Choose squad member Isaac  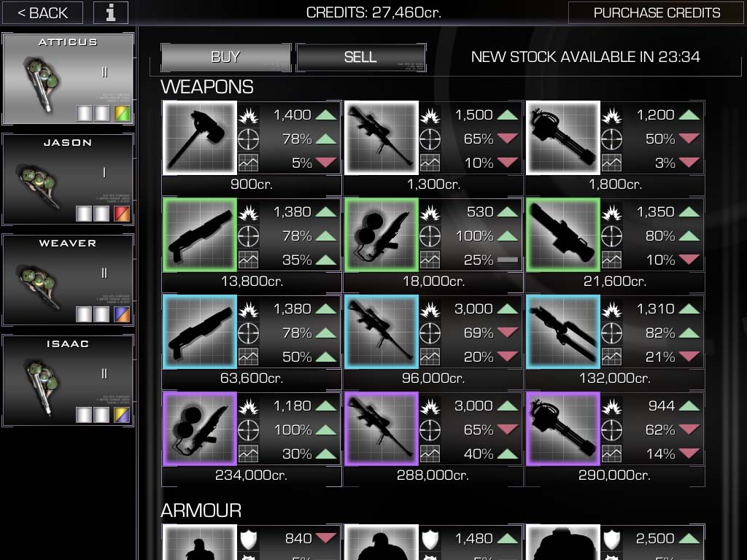click(x=68, y=381)
